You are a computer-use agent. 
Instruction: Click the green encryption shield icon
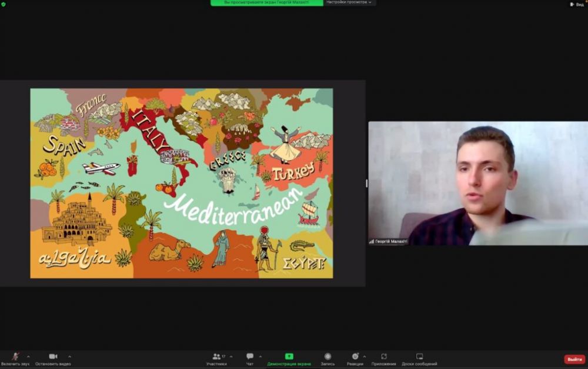point(4,4)
